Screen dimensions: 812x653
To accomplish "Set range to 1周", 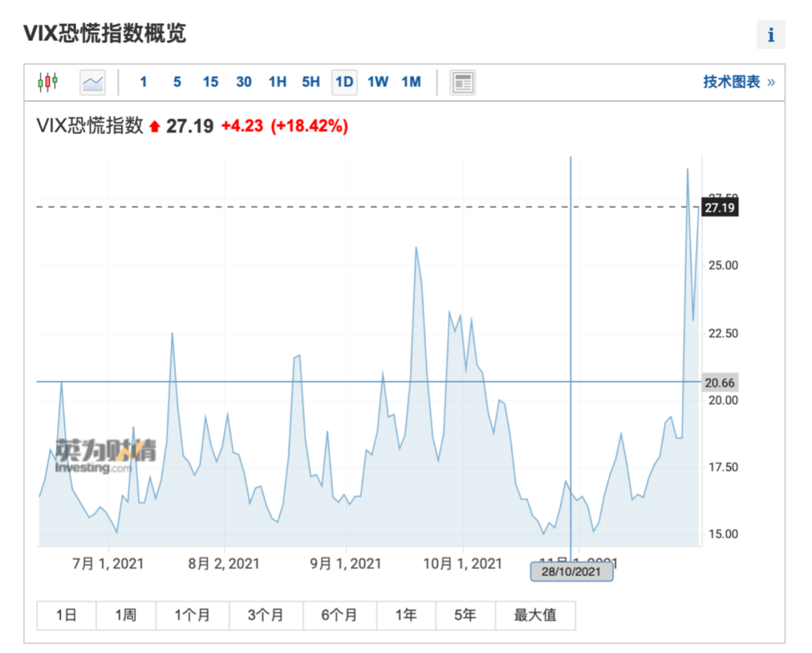I will [126, 615].
